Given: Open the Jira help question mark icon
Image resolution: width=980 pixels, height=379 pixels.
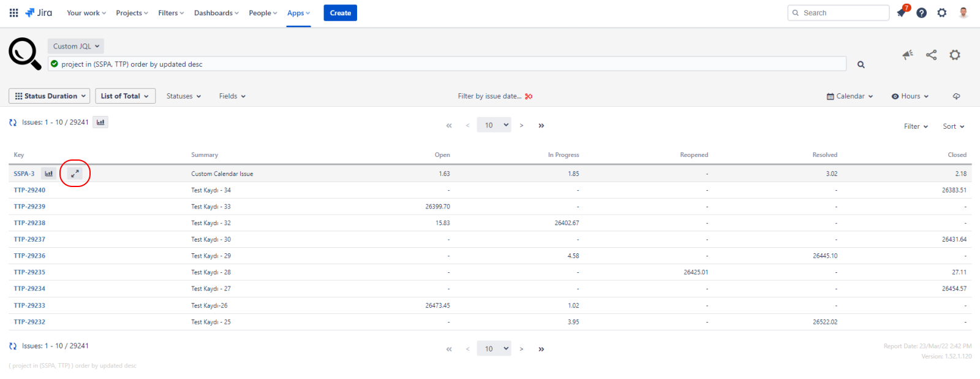Looking at the screenshot, I should pyautogui.click(x=921, y=13).
